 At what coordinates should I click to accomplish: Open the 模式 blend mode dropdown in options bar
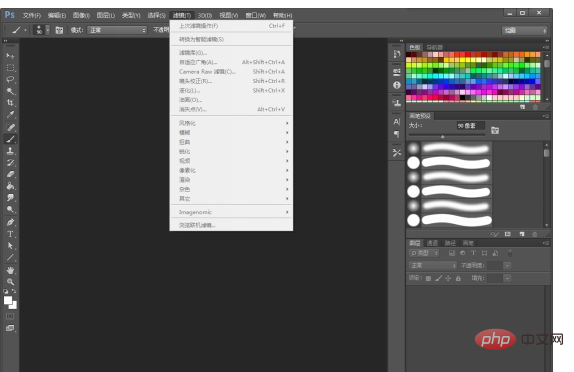coord(117,30)
